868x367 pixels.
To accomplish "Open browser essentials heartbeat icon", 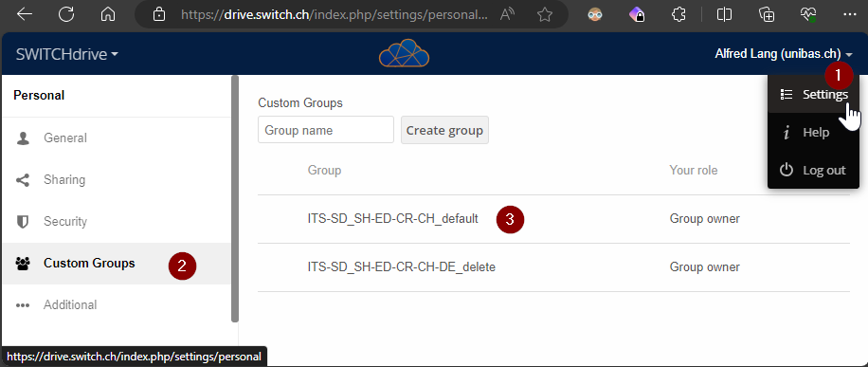I will (808, 15).
